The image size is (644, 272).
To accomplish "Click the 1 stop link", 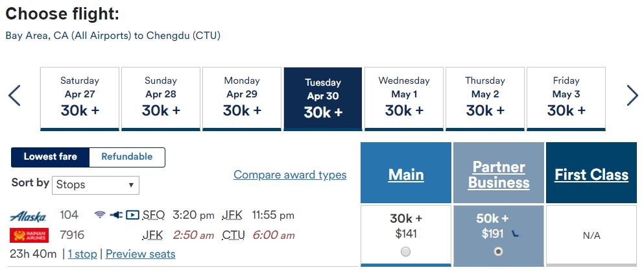I will tap(82, 254).
